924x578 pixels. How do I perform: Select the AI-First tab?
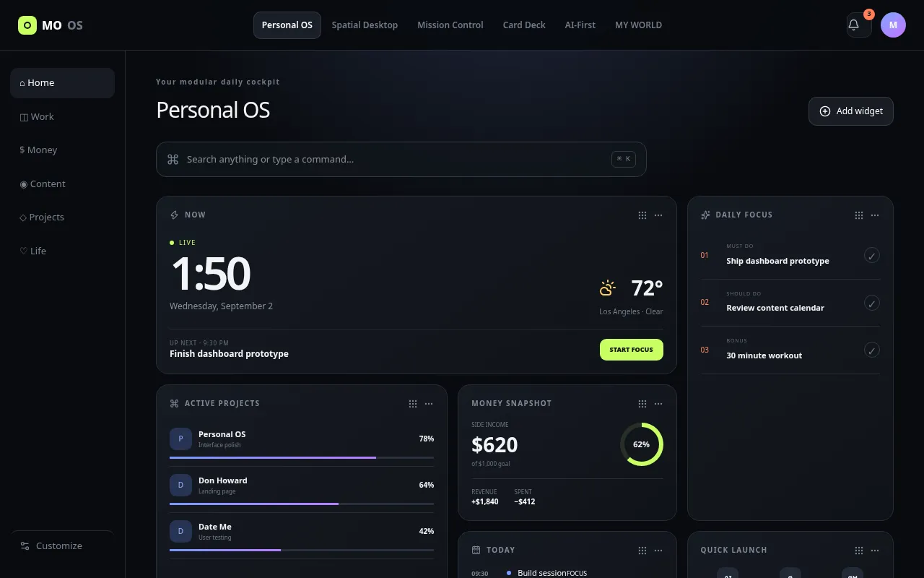580,25
